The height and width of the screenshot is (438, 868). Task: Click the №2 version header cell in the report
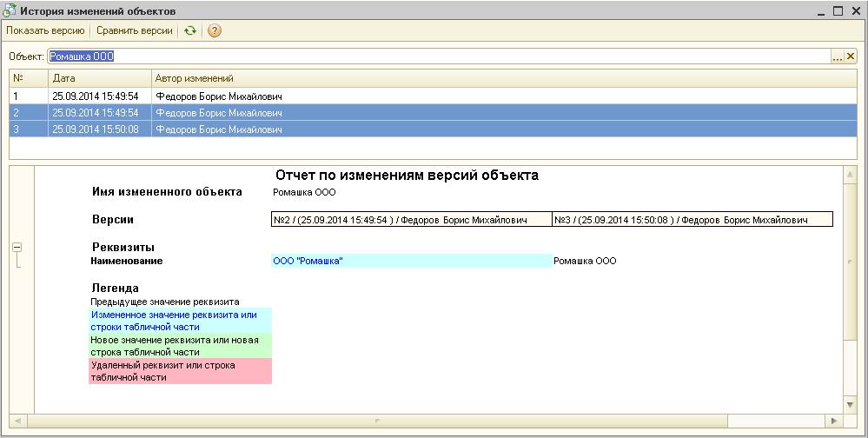click(x=412, y=220)
